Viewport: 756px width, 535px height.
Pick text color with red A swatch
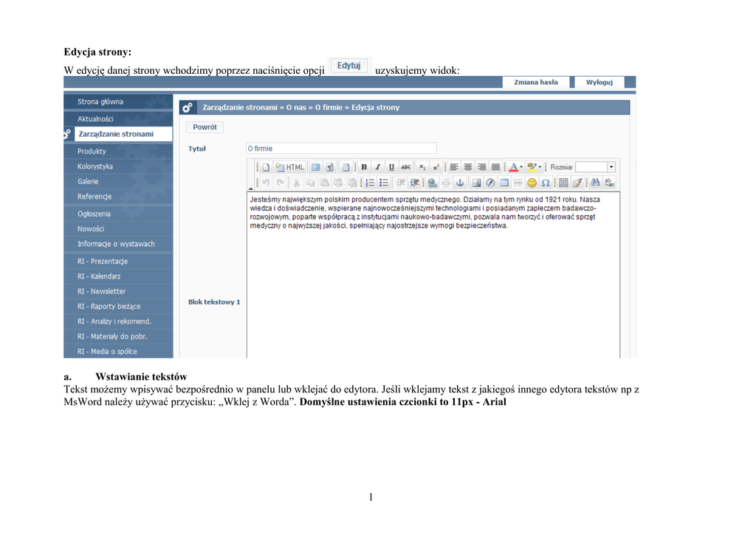513,167
